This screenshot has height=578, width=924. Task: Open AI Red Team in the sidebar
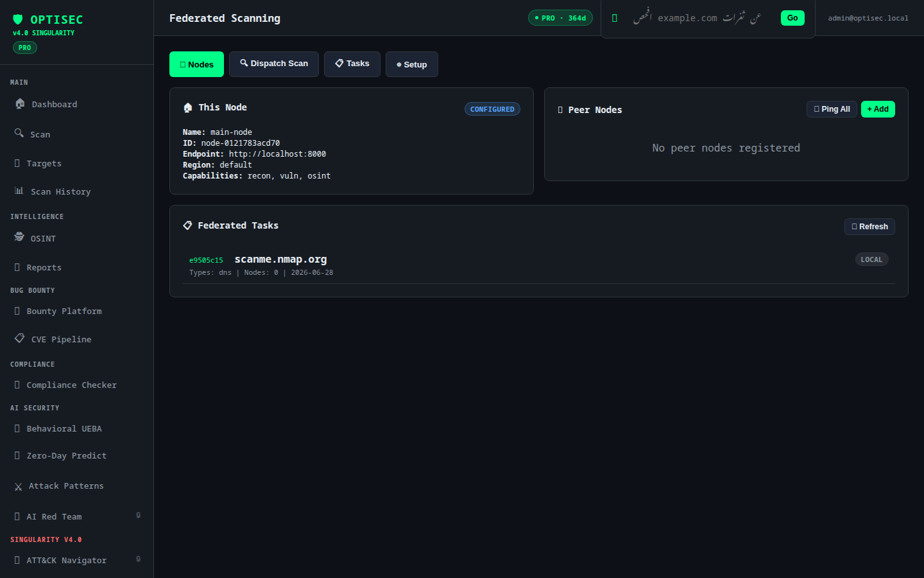[77, 517]
